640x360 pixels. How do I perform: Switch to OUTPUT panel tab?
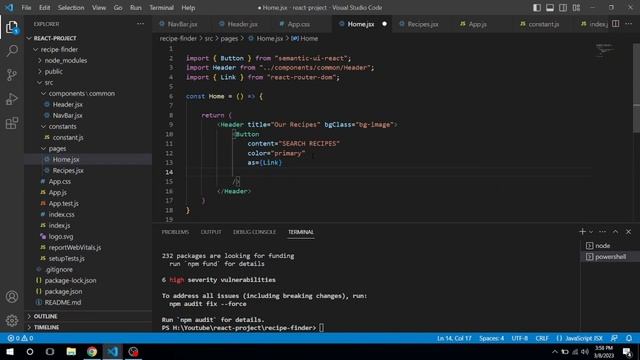[211, 232]
